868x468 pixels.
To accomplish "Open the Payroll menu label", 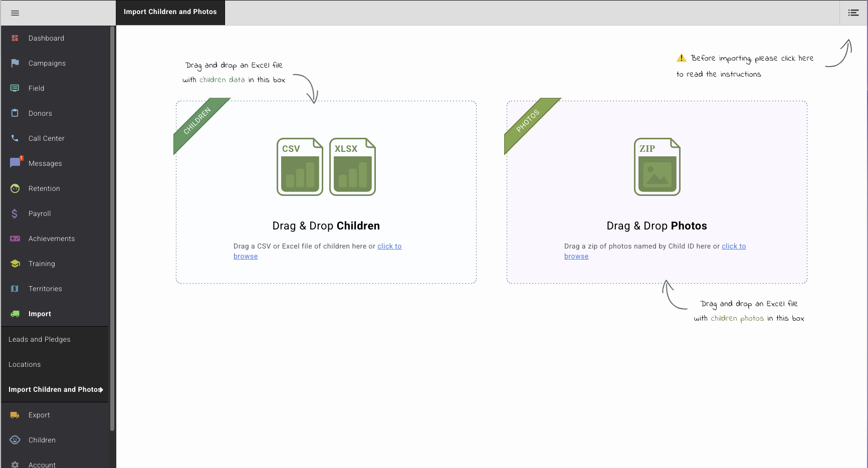I will (40, 213).
